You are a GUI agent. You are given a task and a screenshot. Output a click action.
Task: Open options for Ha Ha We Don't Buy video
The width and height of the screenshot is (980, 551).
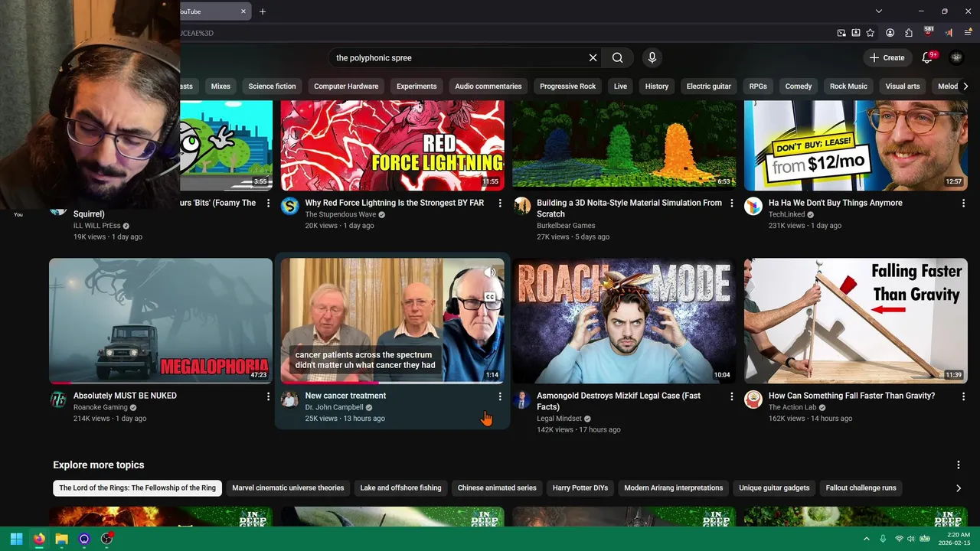pos(963,204)
